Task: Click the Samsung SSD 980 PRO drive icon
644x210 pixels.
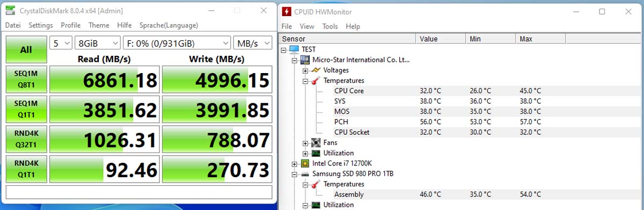Action: click(305, 174)
